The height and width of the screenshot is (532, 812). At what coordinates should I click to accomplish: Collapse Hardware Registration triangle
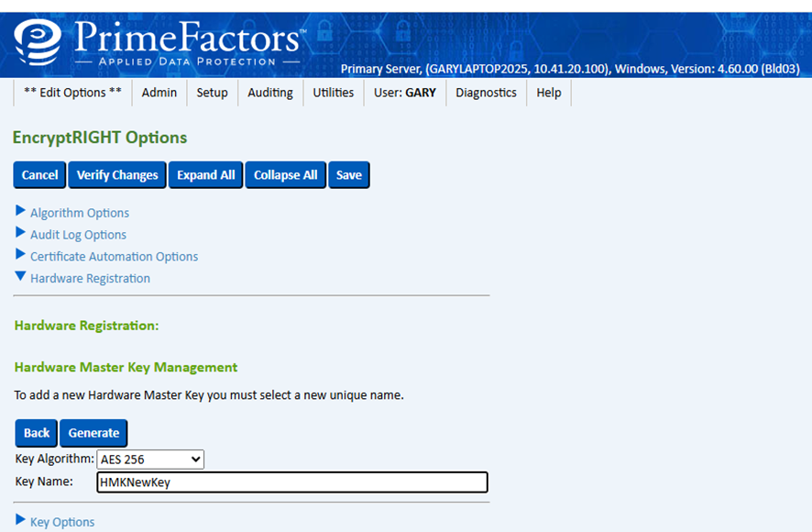coord(20,276)
